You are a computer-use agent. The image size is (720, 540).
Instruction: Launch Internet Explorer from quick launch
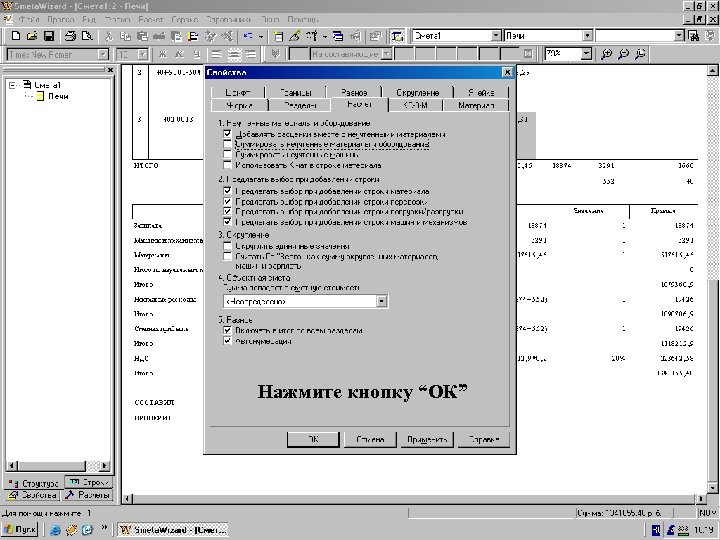click(56, 529)
